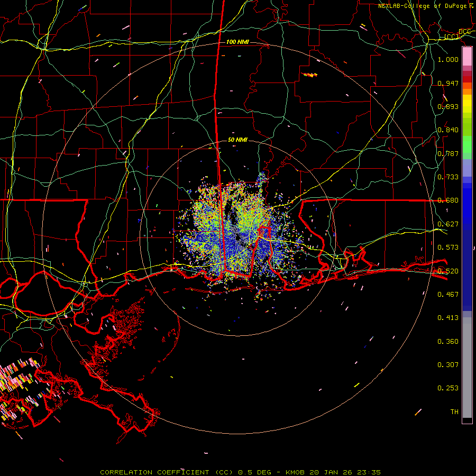The width and height of the screenshot is (476, 476).
Task: Click the "TH" threshold label on the scale
Action: pyautogui.click(x=454, y=412)
